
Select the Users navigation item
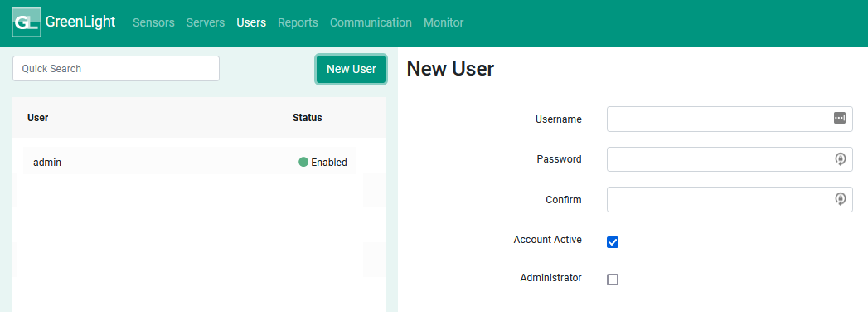point(251,22)
